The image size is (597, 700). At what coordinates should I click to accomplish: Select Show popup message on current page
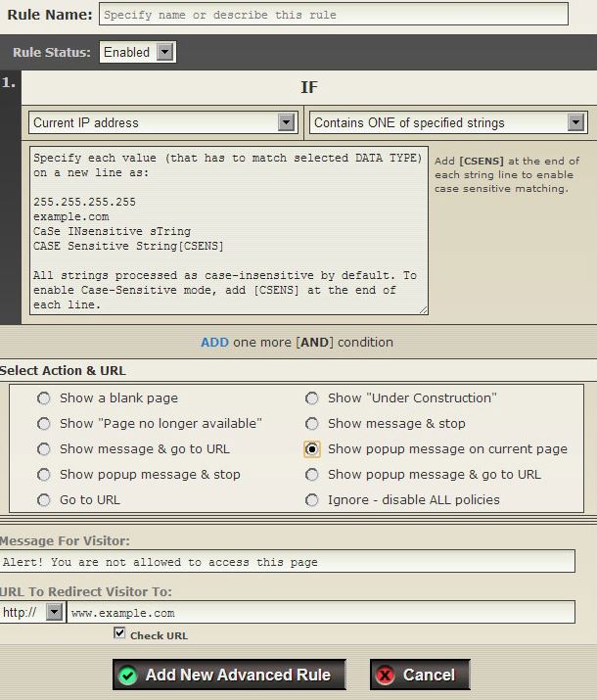pos(312,448)
